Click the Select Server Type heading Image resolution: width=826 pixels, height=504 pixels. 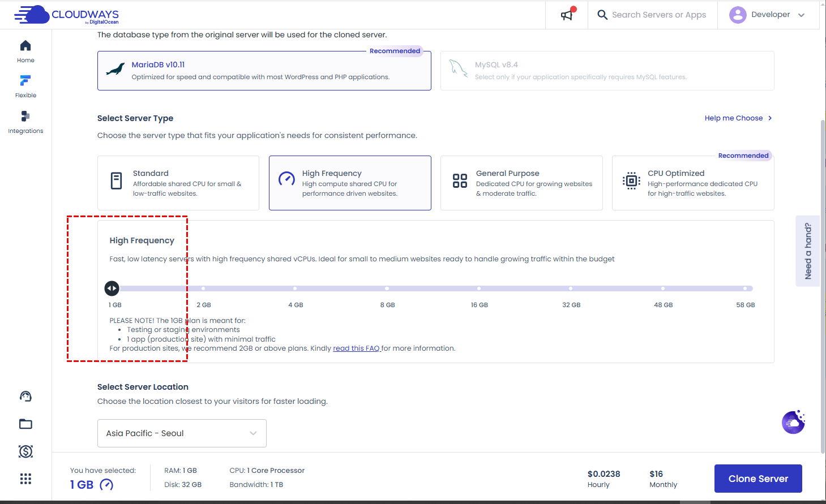[135, 118]
